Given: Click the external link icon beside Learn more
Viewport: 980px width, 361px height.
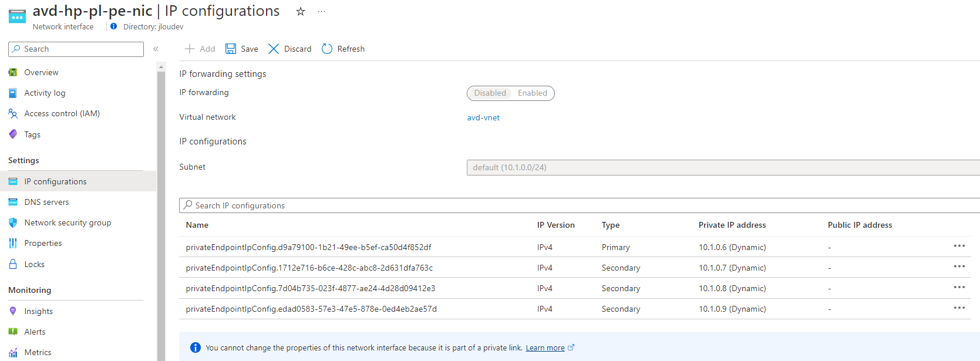Looking at the screenshot, I should (571, 347).
